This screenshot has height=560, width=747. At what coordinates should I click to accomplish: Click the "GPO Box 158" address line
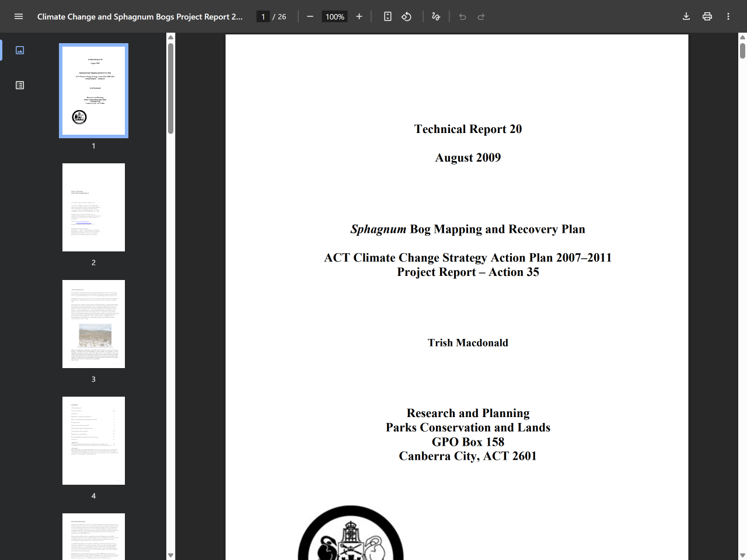468,442
